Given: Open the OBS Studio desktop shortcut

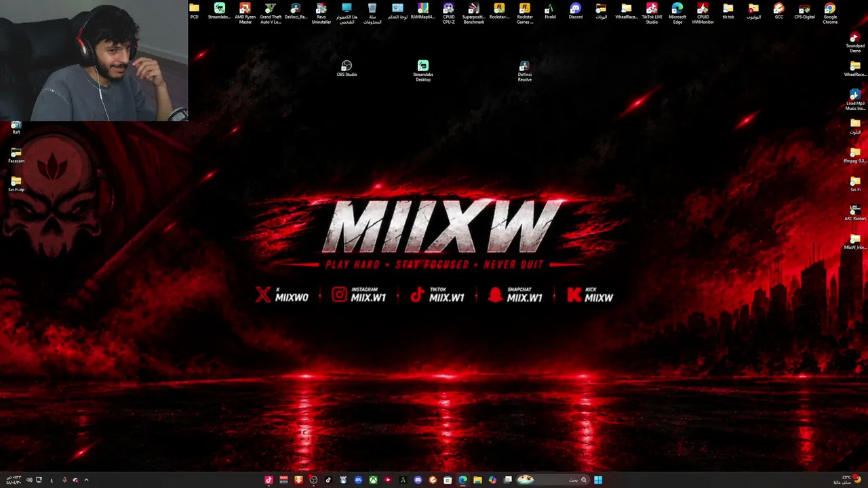Looking at the screenshot, I should click(347, 68).
